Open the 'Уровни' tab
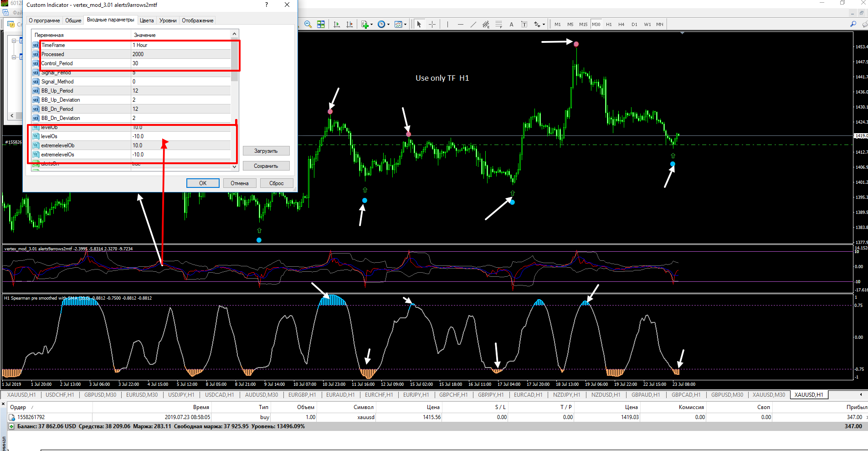The width and height of the screenshot is (868, 451). tap(168, 21)
